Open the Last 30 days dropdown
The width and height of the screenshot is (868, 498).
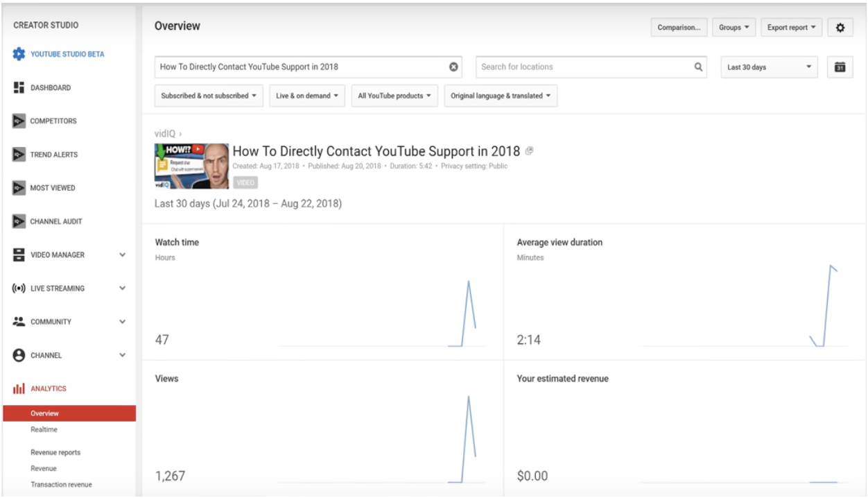click(769, 67)
